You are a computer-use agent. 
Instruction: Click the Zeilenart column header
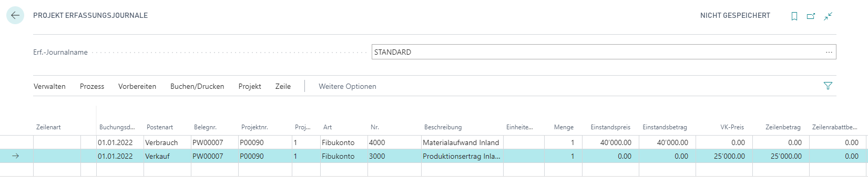[x=48, y=127]
